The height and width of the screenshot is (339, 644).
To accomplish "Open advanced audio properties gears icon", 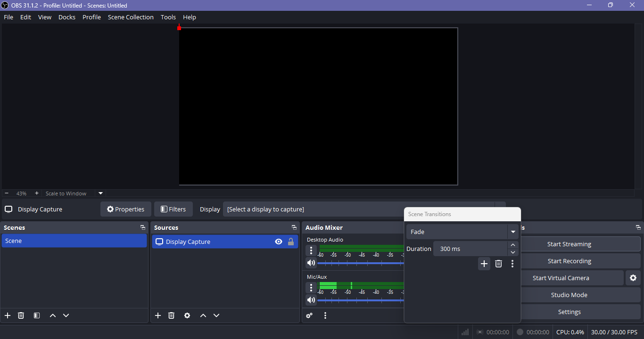I will 309,315.
